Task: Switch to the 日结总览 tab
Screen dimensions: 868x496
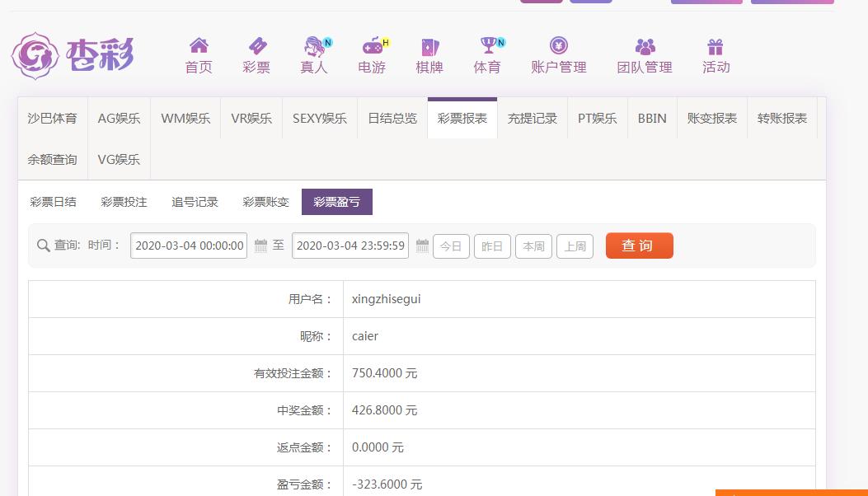Action: coord(392,118)
